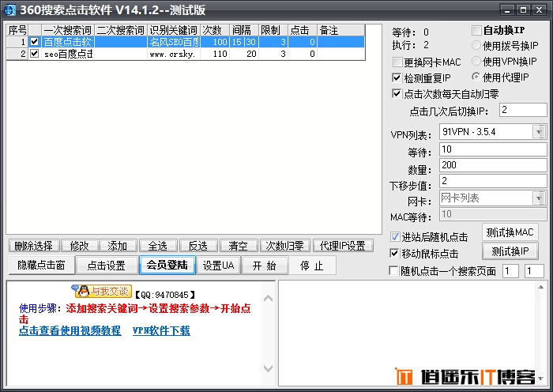Click 名风SEO百度 cell in row 1
The height and width of the screenshot is (392, 553).
[174, 42]
